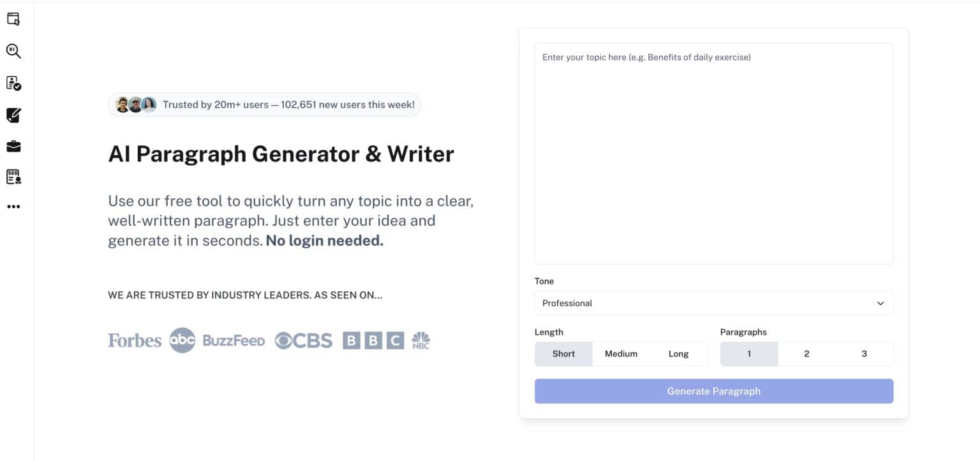Click the briefcase careers icon
Image resolution: width=980 pixels, height=461 pixels.
(x=13, y=146)
